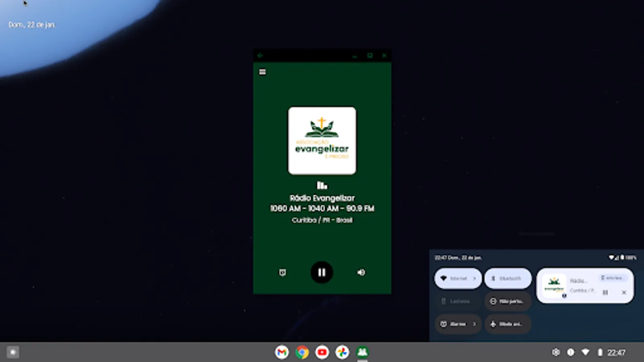Click the circular notification icon in the system tray
The width and height of the screenshot is (644, 362).
[571, 352]
